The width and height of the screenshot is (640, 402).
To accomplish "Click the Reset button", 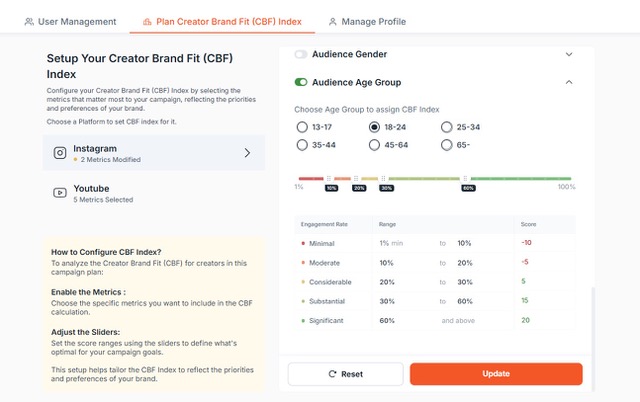I will [345, 374].
